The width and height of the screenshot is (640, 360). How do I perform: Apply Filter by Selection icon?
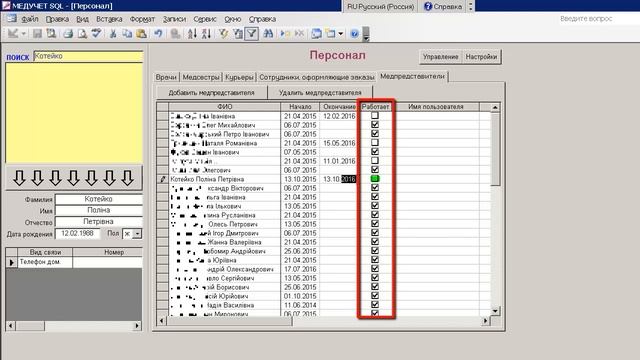click(x=223, y=33)
